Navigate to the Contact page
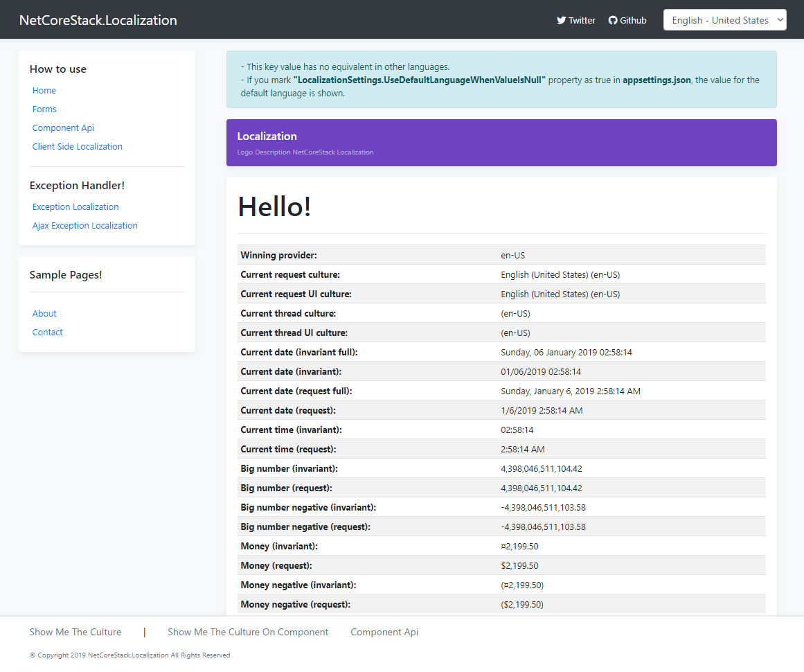This screenshot has height=672, width=804. click(48, 333)
